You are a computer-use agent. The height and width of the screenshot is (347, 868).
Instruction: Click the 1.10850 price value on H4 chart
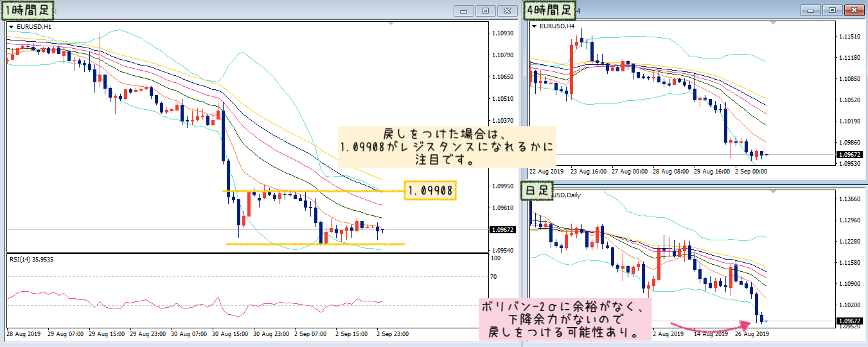click(x=850, y=79)
